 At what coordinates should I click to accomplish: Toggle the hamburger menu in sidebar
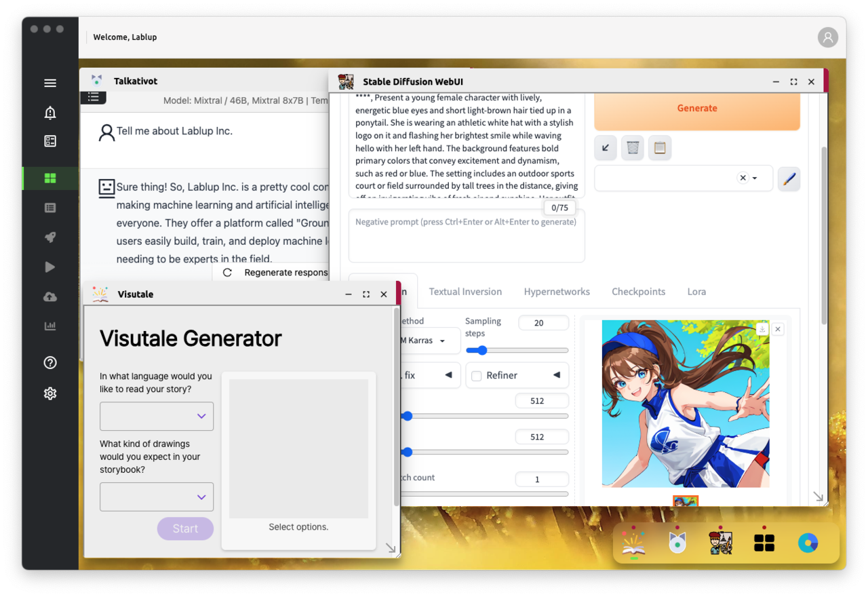pos(50,83)
